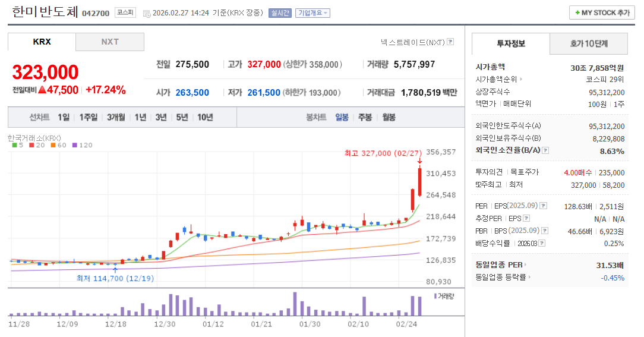Click the calendar icon beside the date
The image size is (644, 337).
coord(147,14)
